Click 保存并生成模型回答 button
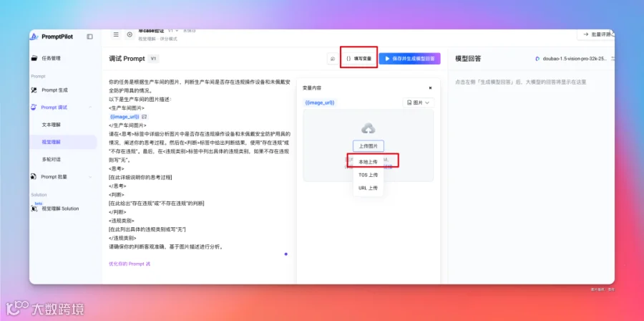The height and width of the screenshot is (321, 644). point(409,59)
